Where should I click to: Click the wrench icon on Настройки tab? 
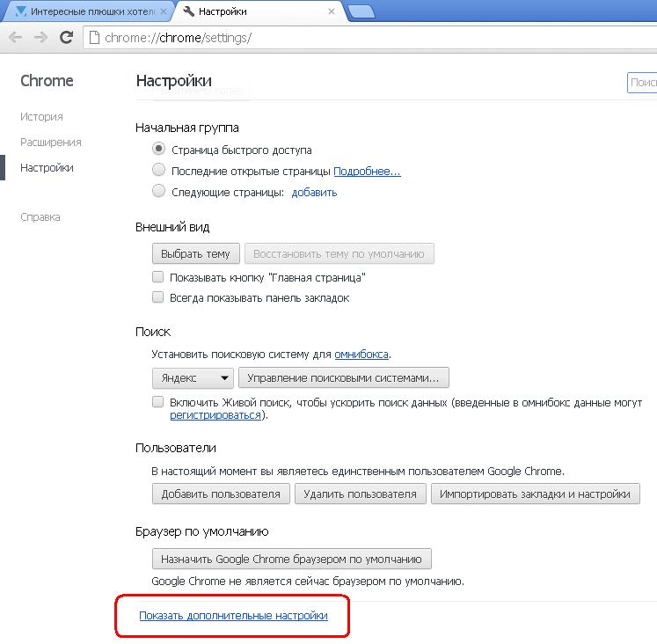pos(189,11)
